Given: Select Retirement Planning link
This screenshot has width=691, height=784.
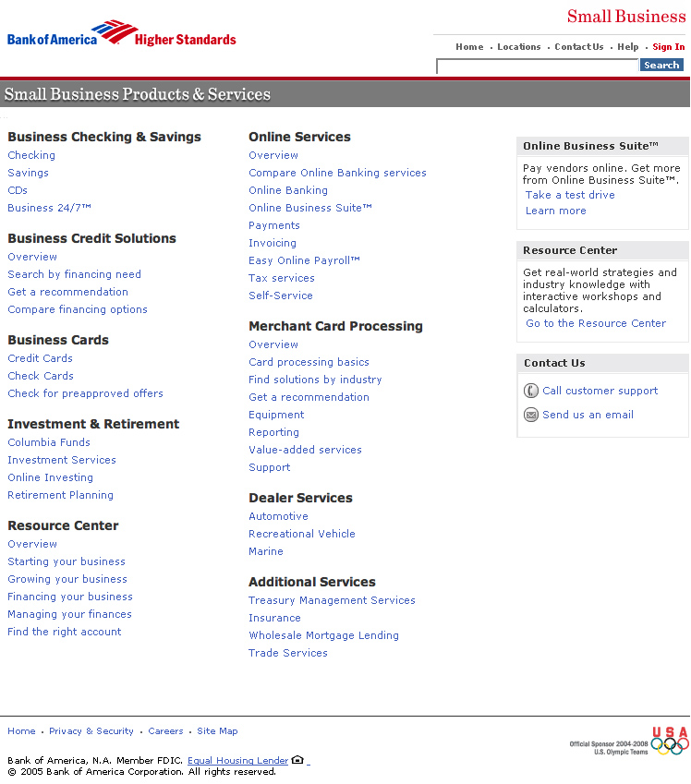Looking at the screenshot, I should coord(60,495).
